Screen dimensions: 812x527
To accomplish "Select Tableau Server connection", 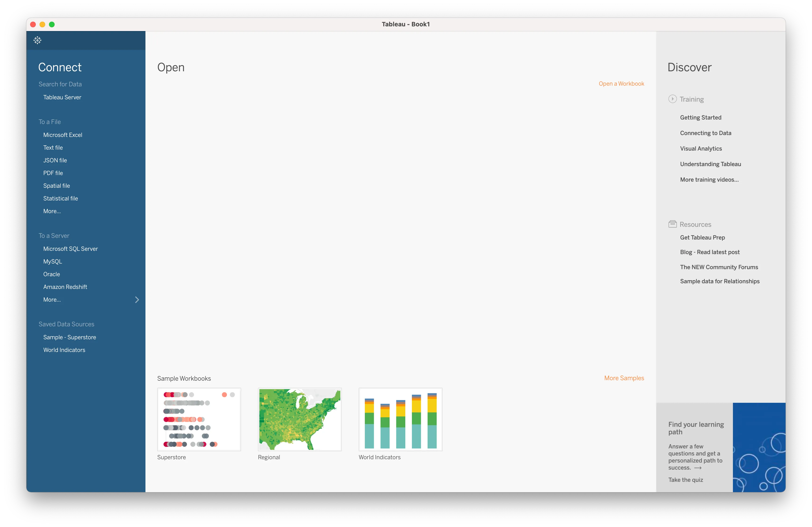I will click(x=62, y=97).
